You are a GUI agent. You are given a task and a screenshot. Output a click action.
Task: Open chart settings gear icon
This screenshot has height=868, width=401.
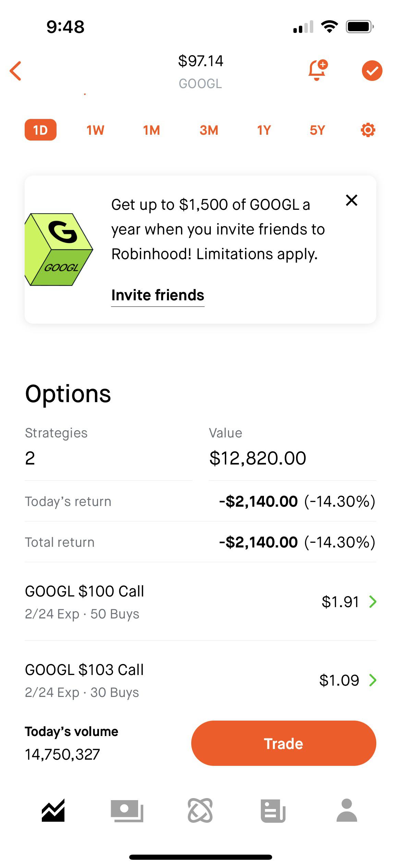point(368,130)
